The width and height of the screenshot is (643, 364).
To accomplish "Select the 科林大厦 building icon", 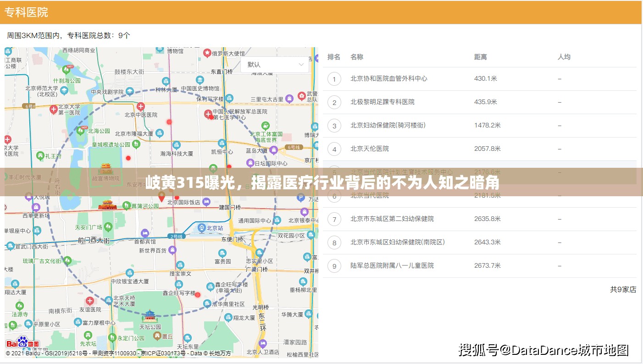I will point(166,82).
